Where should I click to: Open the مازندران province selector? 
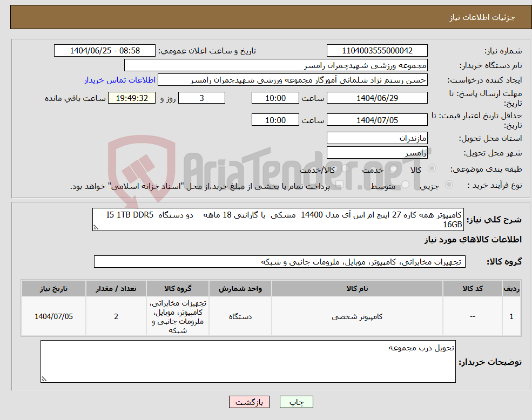[377, 138]
